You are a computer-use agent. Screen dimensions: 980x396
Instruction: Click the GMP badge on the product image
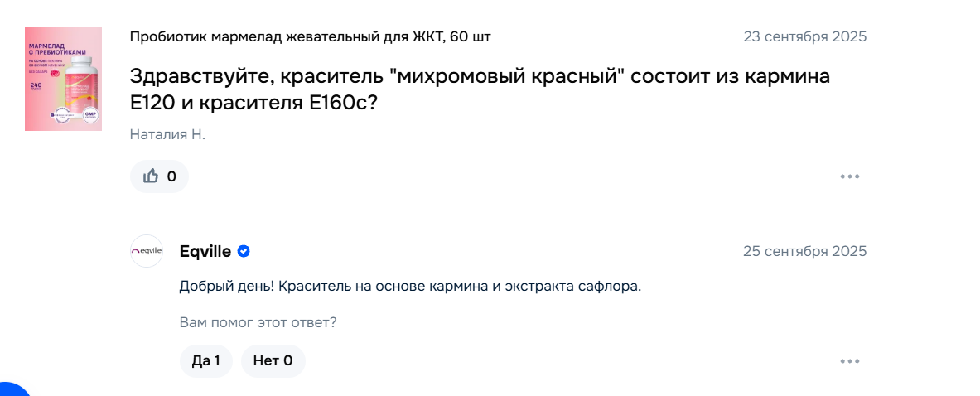click(90, 116)
